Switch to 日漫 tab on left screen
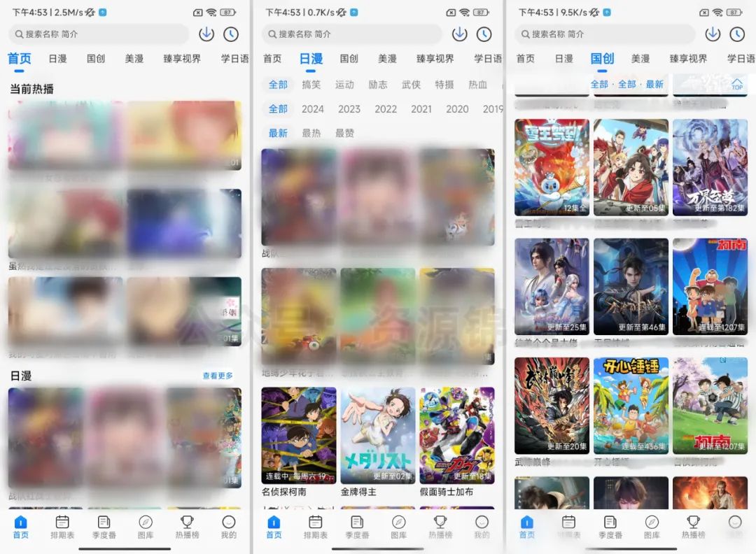Screen dimensions: 756x554 58,59
